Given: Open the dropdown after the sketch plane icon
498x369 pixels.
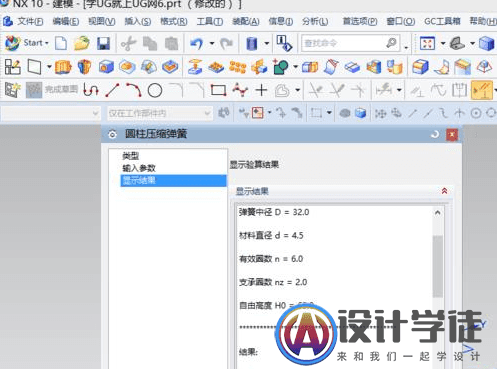Looking at the screenshot, I should (x=49, y=67).
